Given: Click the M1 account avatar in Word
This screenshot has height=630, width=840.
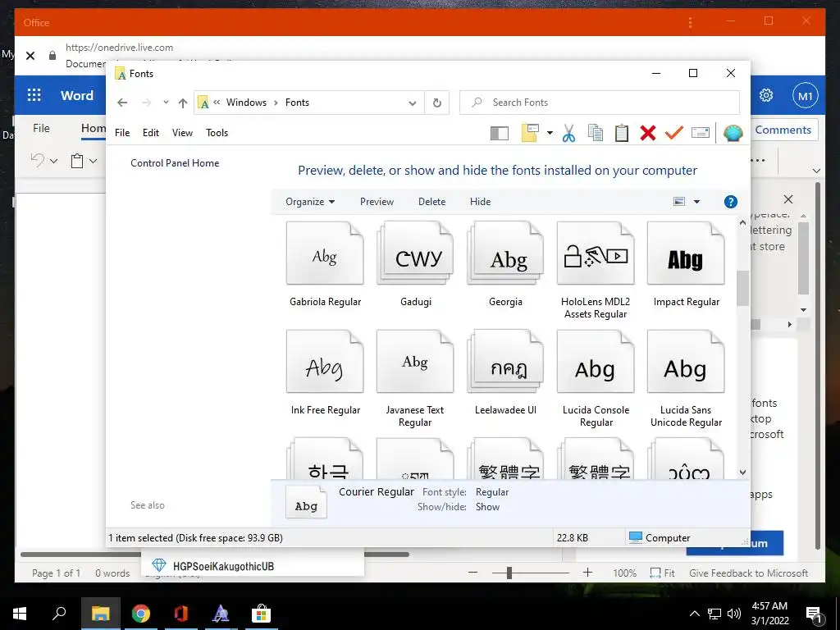Looking at the screenshot, I should pos(806,96).
